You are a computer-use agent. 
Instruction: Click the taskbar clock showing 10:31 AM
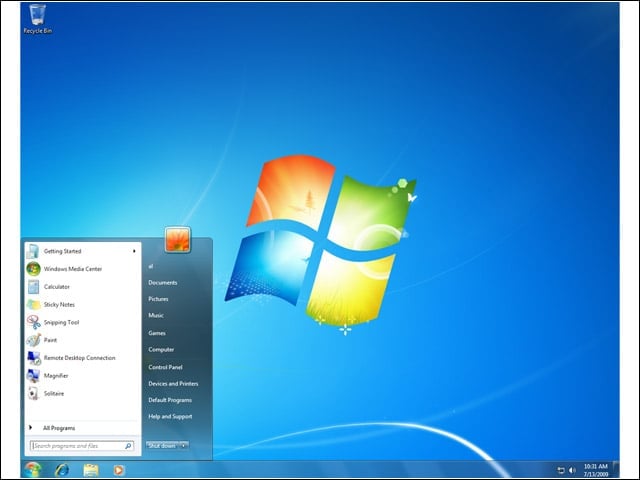pyautogui.click(x=596, y=470)
